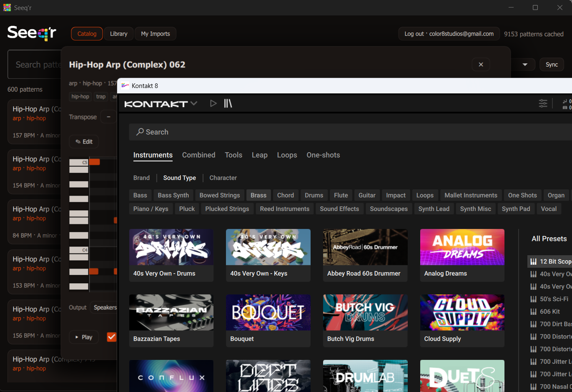The height and width of the screenshot is (392, 572).
Task: Open the Leap tab
Action: pos(260,155)
